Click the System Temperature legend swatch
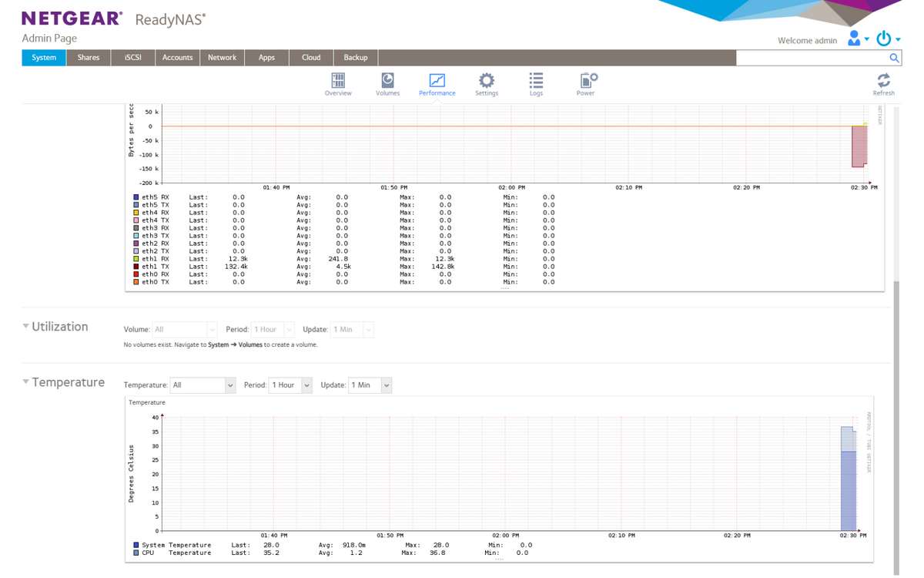 pos(136,545)
